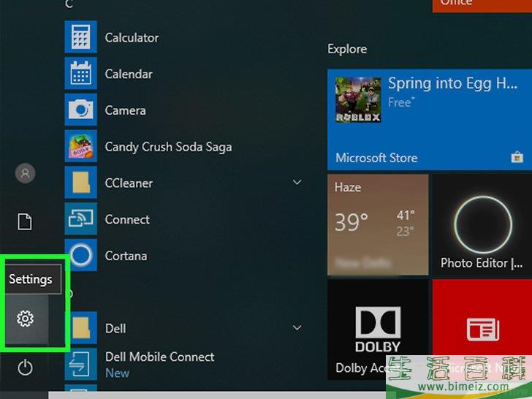Open the red Microsoft News tile

point(482,330)
